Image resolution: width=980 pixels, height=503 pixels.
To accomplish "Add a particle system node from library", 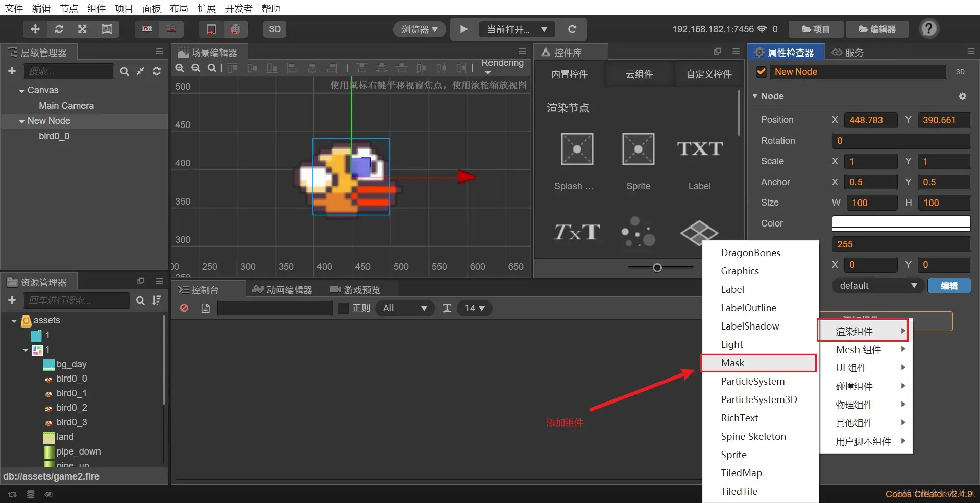I will point(638,232).
